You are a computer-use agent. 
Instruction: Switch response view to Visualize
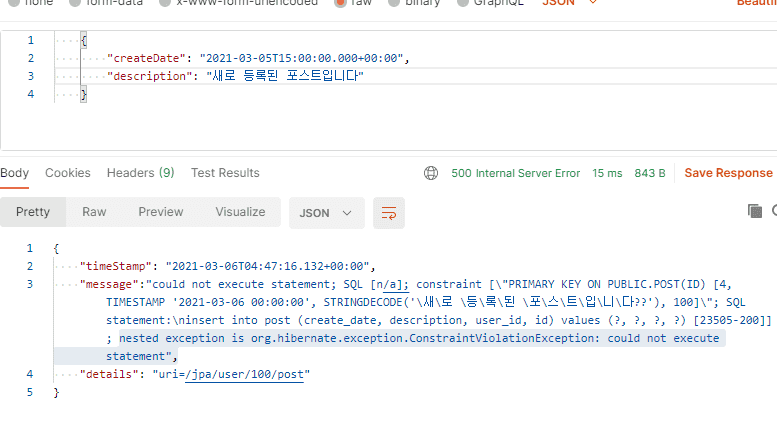point(240,212)
